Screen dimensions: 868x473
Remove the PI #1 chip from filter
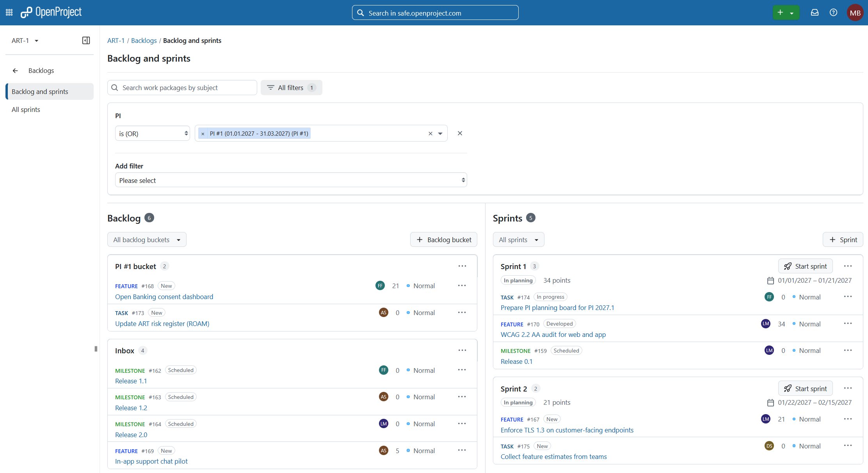pos(203,134)
